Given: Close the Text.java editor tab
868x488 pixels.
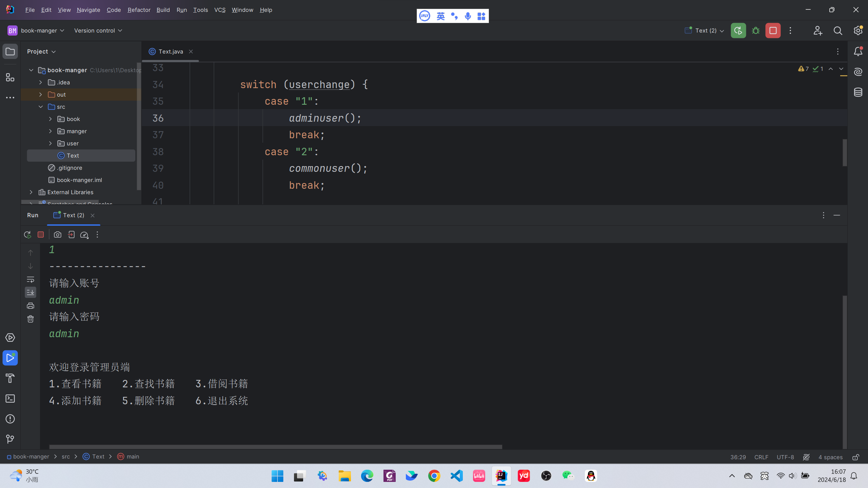Looking at the screenshot, I should 191,52.
